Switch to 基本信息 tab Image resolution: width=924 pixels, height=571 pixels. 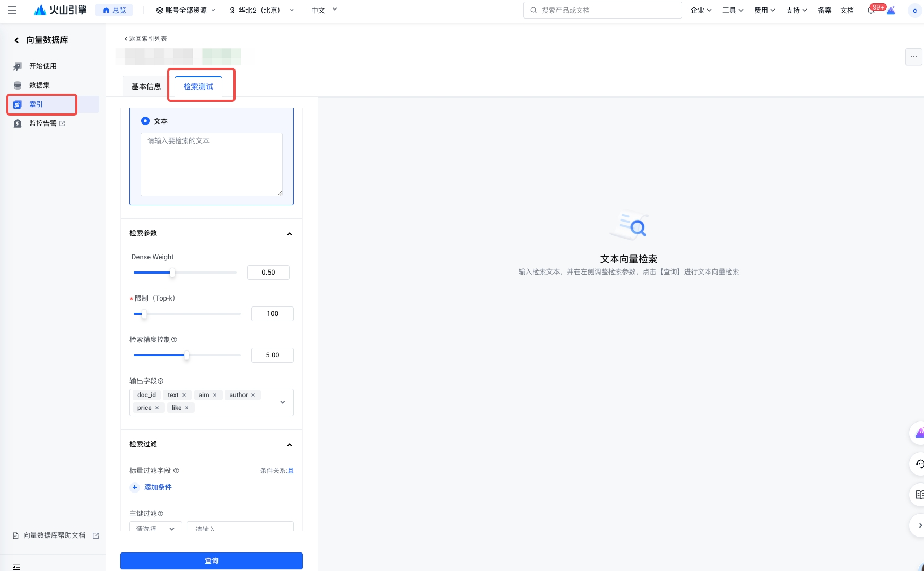(146, 86)
